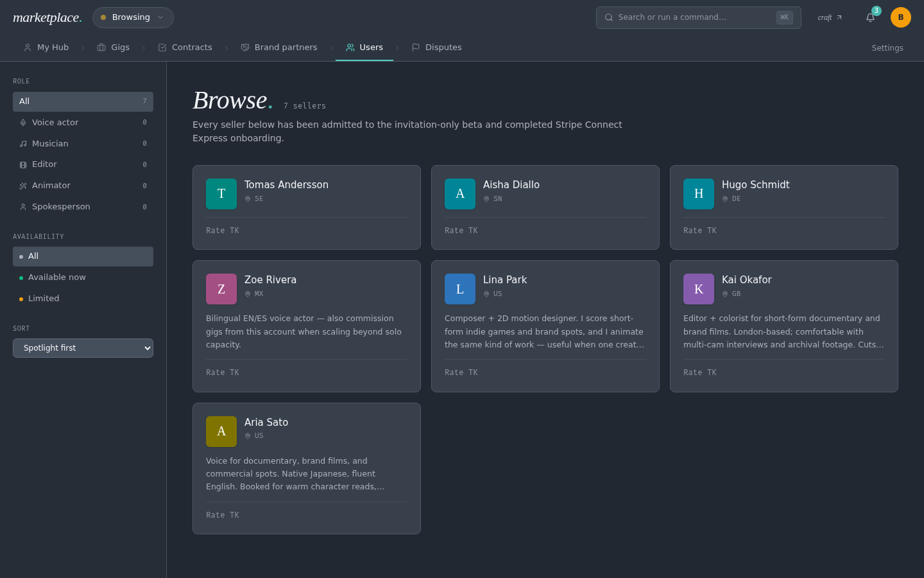Click Lina Park's L avatar
Screen dimensions: 924x578
click(x=460, y=289)
